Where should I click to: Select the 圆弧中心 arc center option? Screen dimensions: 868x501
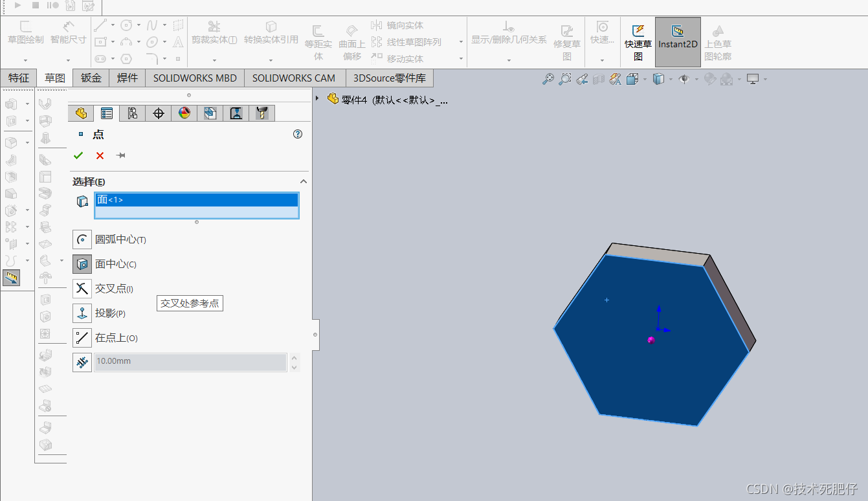pos(82,239)
